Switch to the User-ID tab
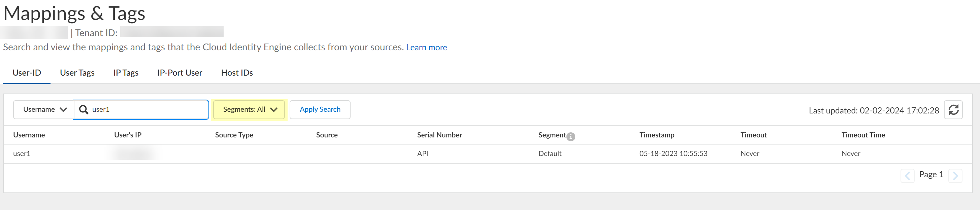Screen dimensions: 980x210 (x=27, y=73)
